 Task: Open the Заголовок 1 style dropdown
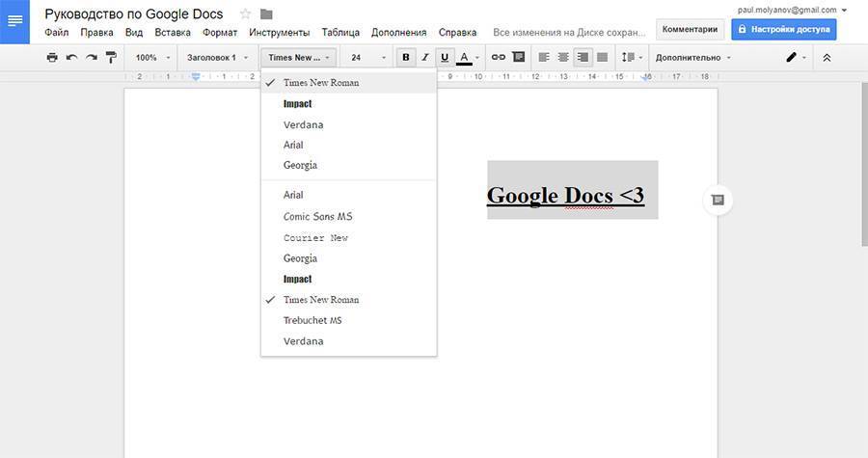[217, 57]
